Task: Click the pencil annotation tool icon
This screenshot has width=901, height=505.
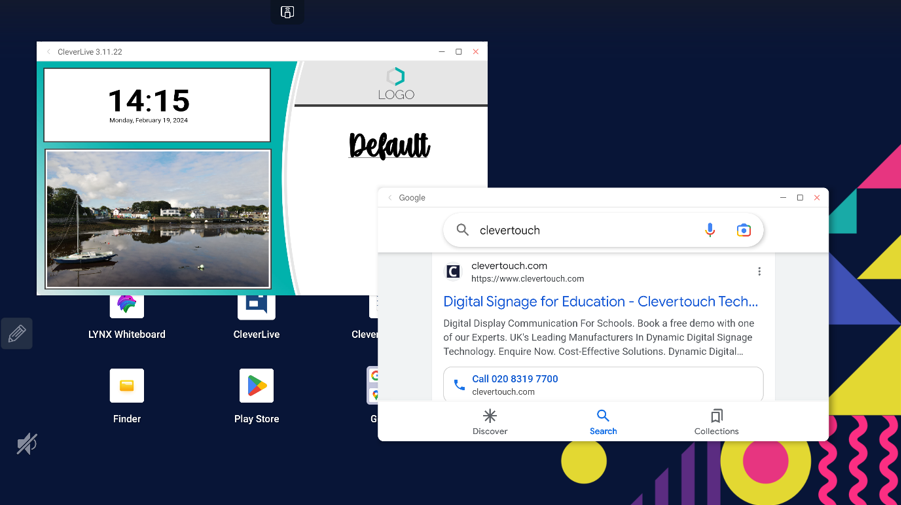Action: 17,334
